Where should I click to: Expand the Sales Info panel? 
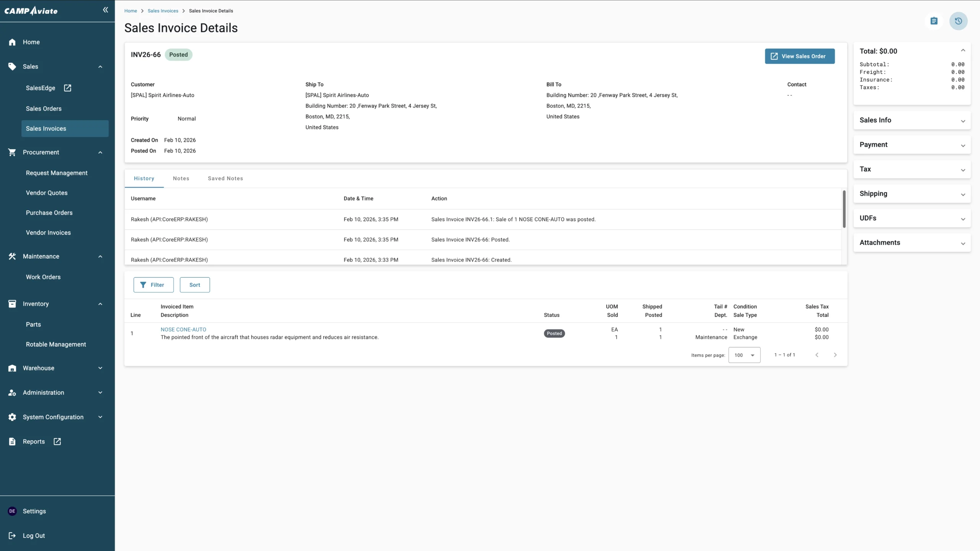(x=912, y=120)
